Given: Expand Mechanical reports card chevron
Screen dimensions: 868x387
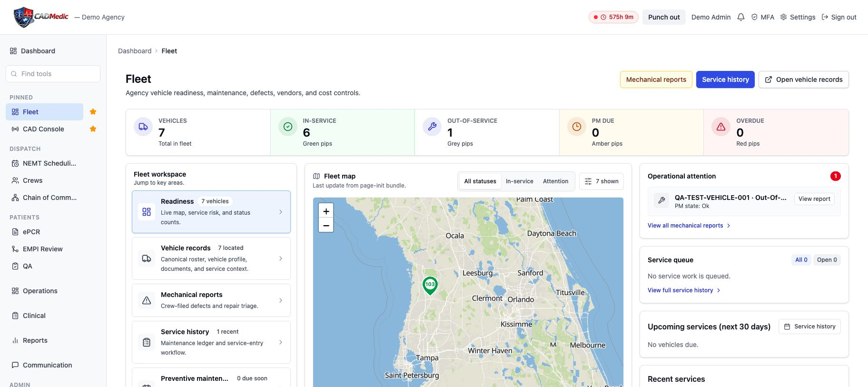Looking at the screenshot, I should (281, 300).
